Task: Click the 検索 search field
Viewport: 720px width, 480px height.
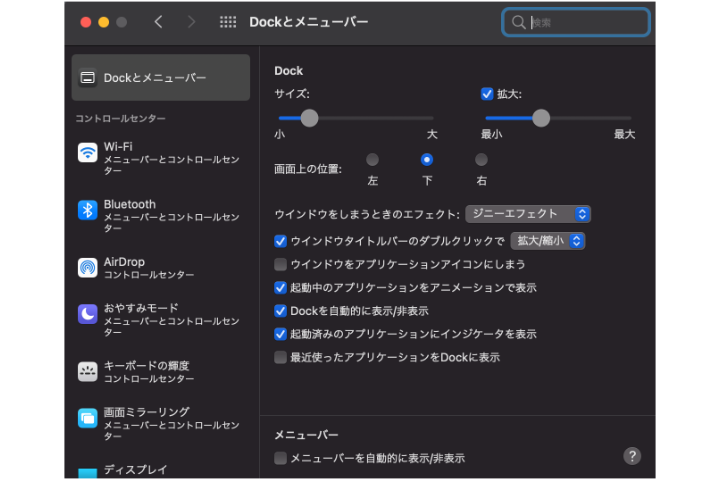Action: pyautogui.click(x=576, y=22)
